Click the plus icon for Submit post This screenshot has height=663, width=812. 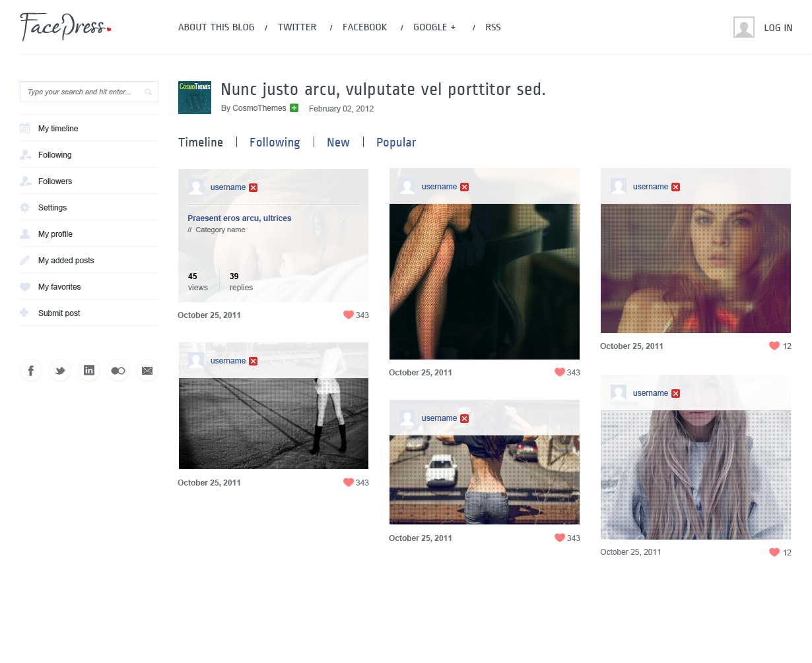(24, 313)
